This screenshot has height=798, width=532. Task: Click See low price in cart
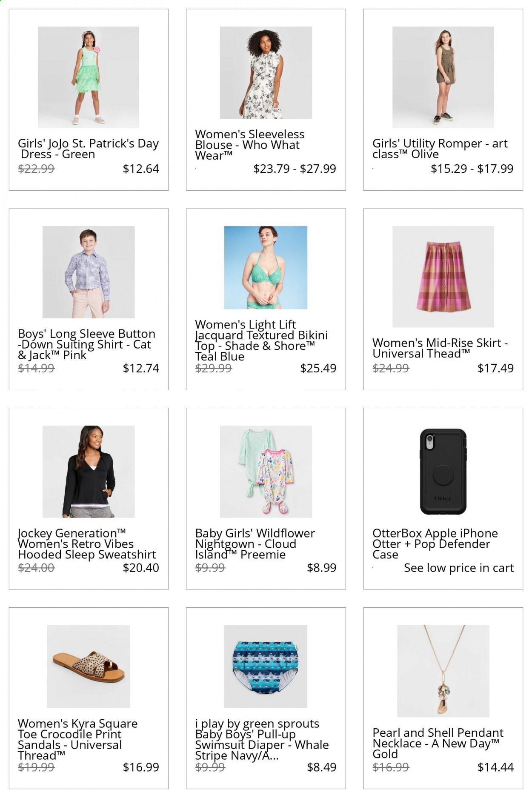(459, 568)
